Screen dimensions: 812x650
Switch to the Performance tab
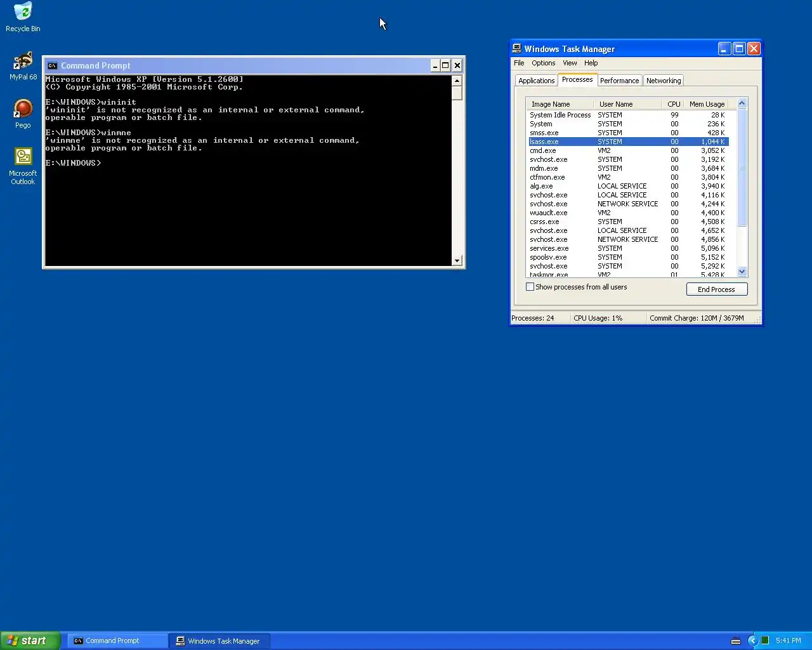point(619,81)
